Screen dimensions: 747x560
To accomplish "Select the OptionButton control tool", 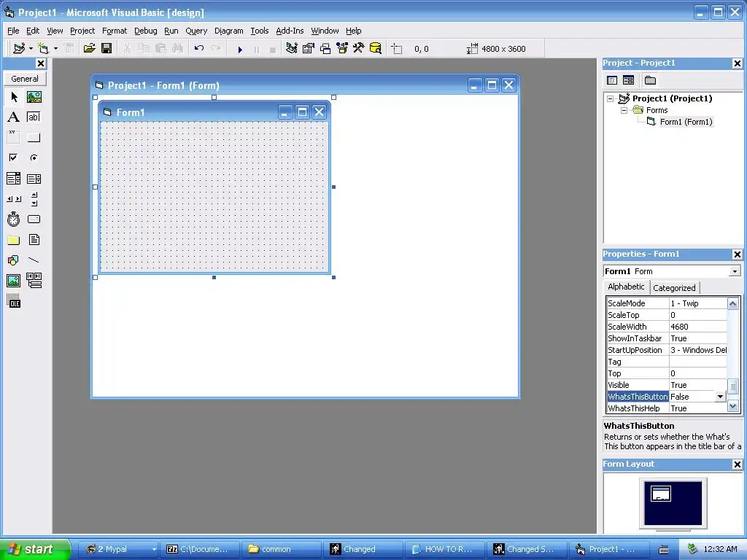I will pyautogui.click(x=34, y=157).
